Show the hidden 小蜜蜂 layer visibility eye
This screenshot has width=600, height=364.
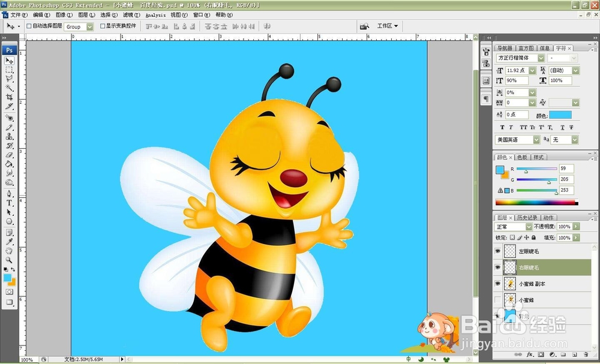(x=497, y=300)
